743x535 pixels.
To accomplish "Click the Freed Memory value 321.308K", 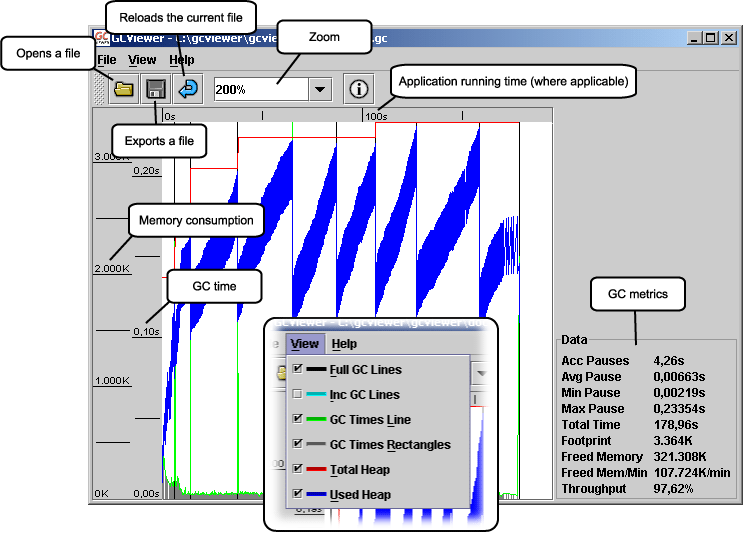I will 680,456.
